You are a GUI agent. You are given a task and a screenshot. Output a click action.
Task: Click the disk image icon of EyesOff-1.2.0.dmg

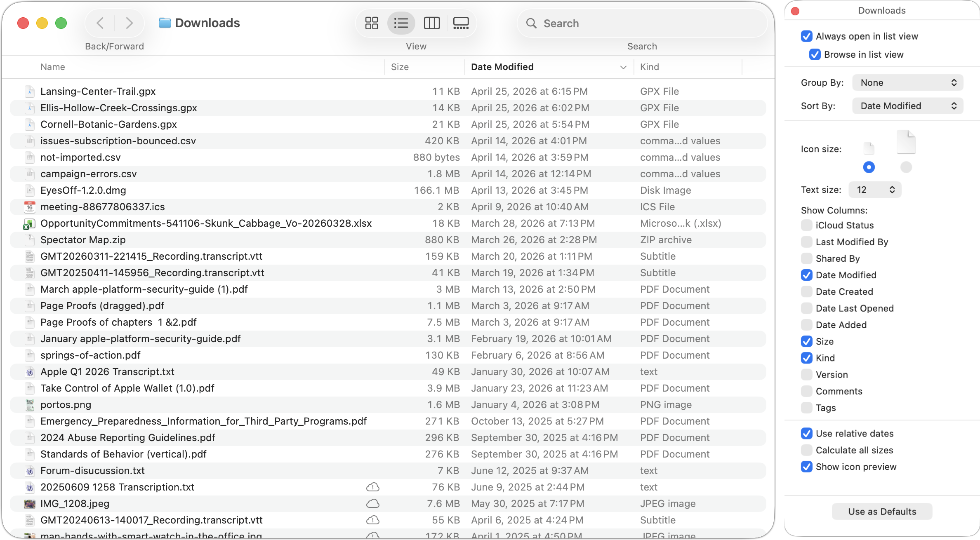click(x=30, y=190)
